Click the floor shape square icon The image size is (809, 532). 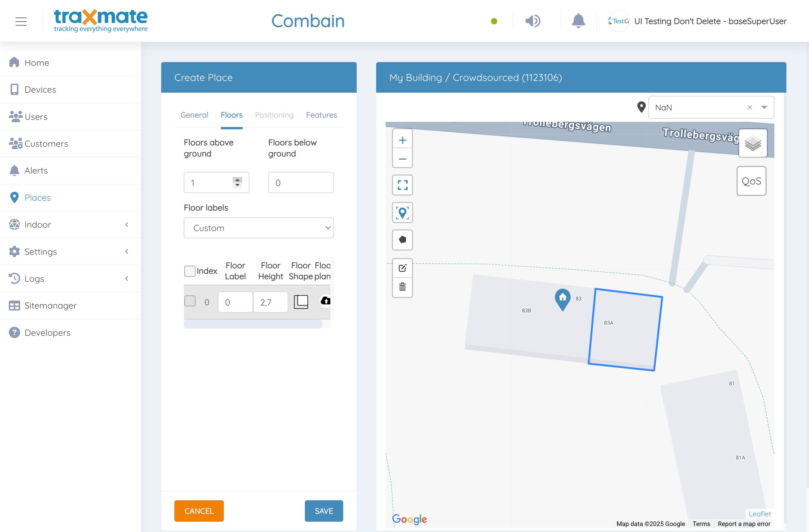click(301, 302)
